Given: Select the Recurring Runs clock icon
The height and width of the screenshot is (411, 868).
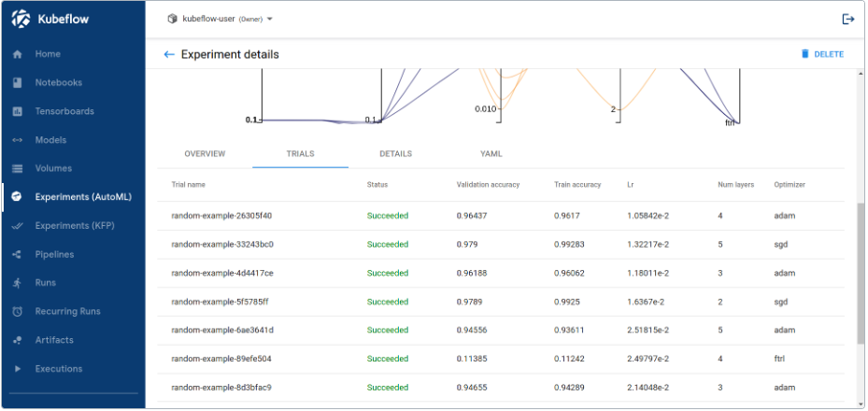Looking at the screenshot, I should [17, 312].
